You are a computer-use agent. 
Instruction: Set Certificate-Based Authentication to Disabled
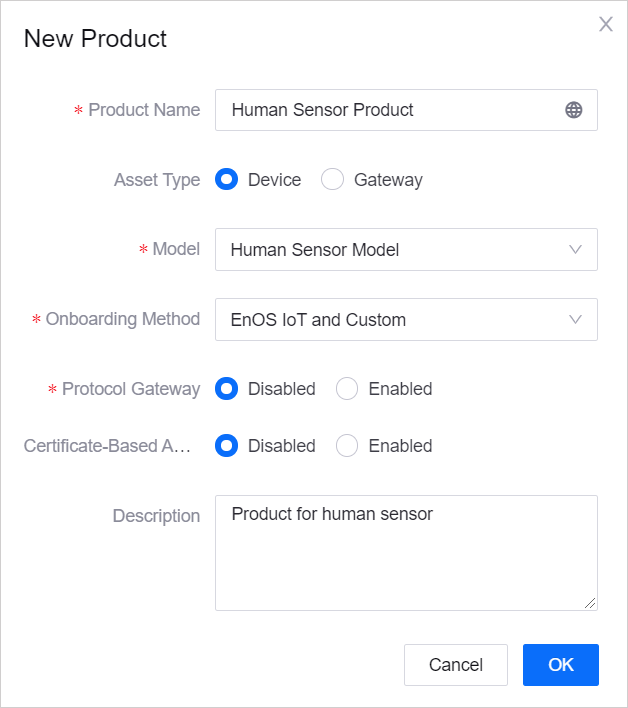[x=227, y=446]
